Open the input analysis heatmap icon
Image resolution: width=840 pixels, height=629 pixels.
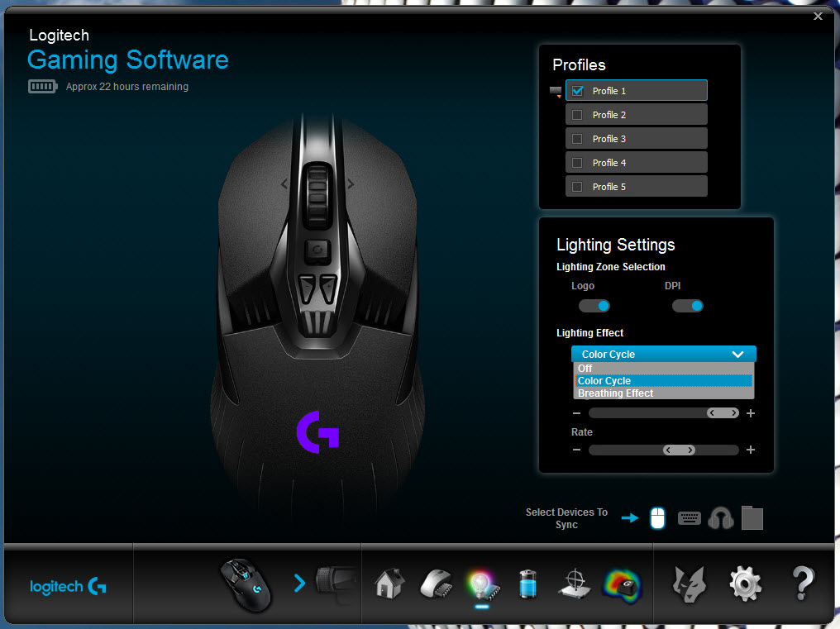pos(622,584)
